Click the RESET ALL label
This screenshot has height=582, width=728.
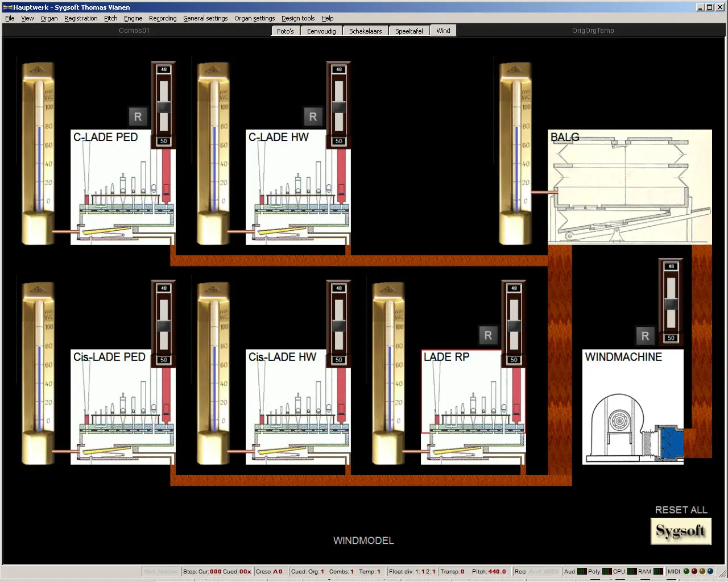(x=681, y=510)
